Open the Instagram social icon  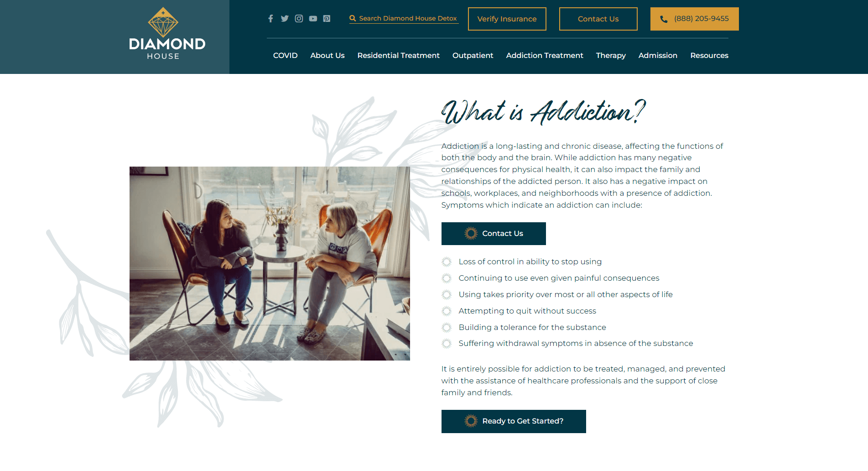click(299, 19)
